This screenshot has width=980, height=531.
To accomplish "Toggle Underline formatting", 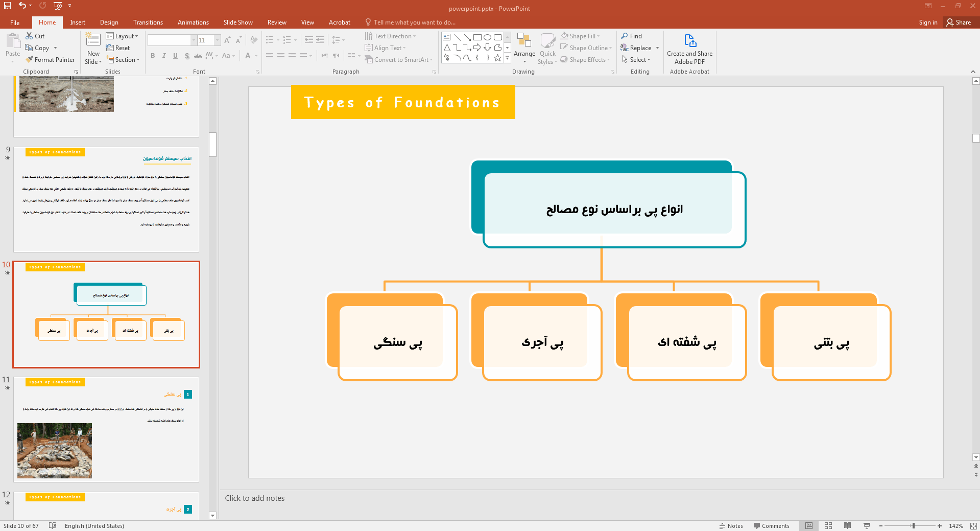I will tap(175, 56).
